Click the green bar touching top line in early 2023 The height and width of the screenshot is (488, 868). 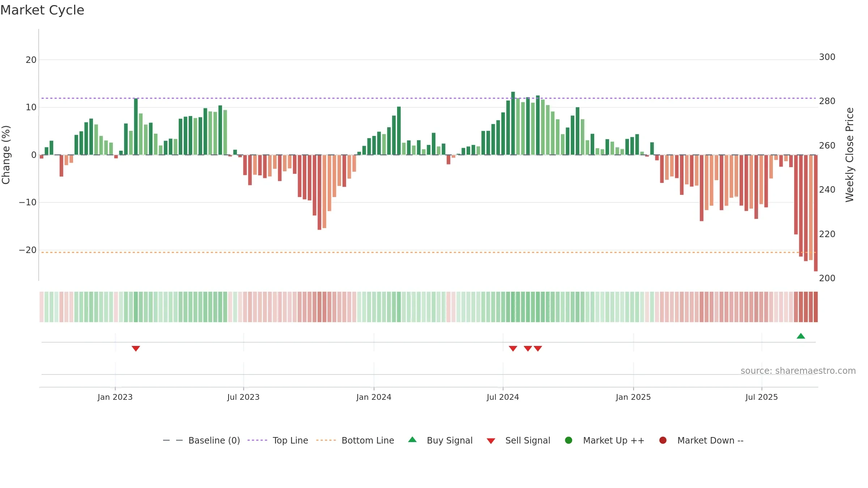[x=136, y=127]
